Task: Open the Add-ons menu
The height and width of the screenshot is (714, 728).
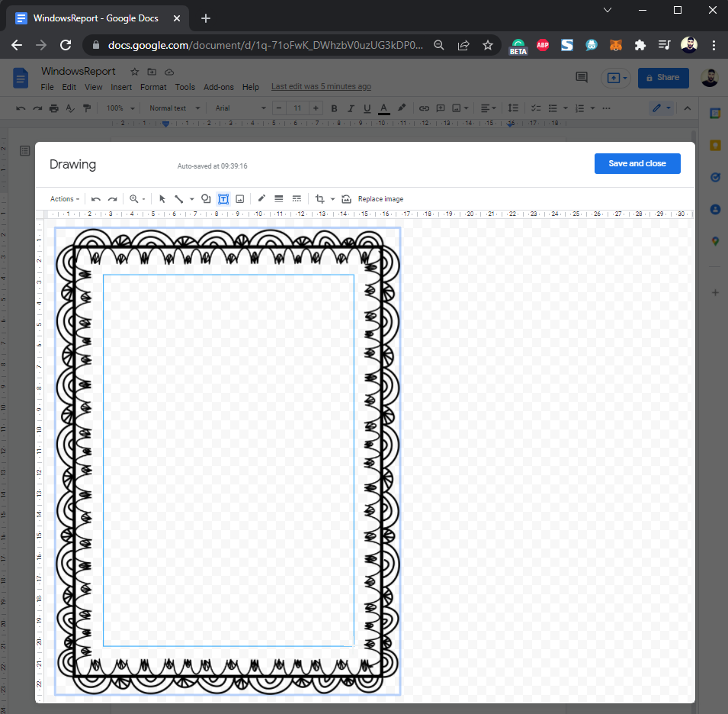Action: tap(218, 87)
